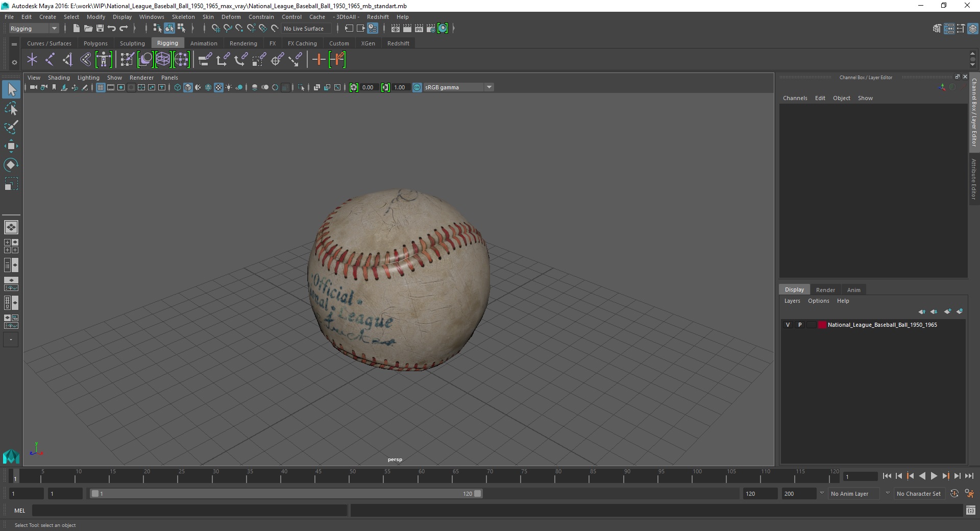The height and width of the screenshot is (531, 980).
Task: Click the Quick Rig figure shelf icon
Action: point(104,60)
